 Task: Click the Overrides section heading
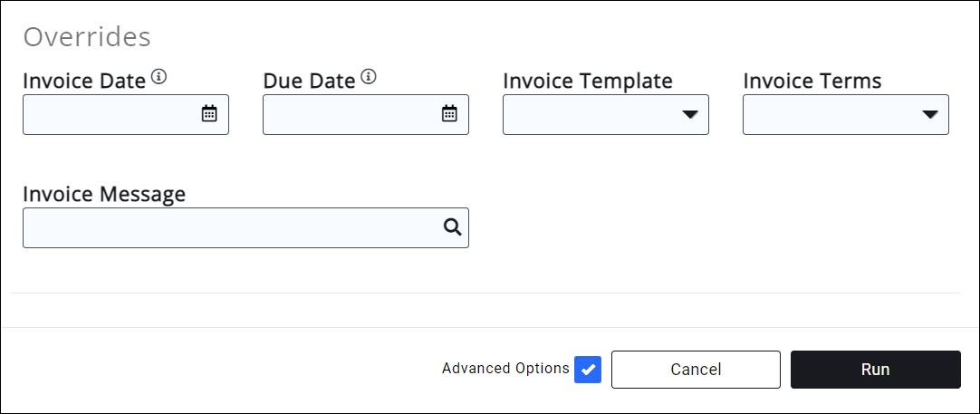(x=87, y=37)
